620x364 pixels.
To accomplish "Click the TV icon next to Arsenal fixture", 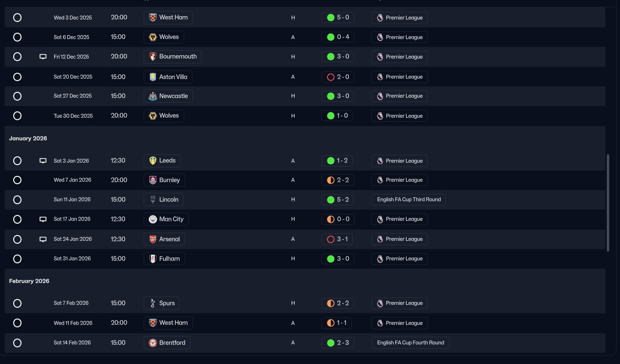I will click(43, 239).
